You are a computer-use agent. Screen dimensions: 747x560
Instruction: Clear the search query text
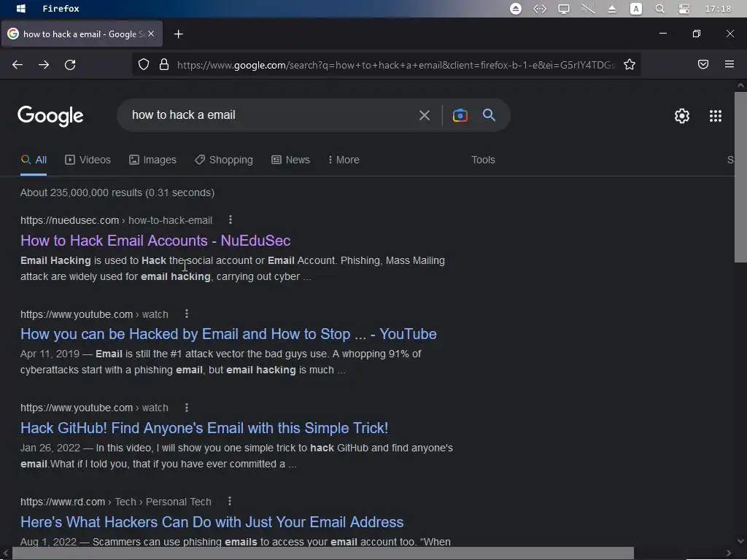425,115
